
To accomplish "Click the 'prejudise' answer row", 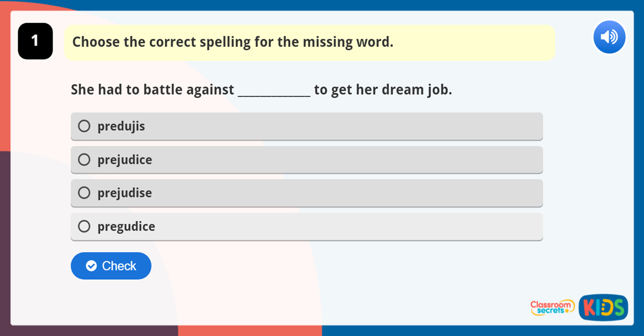I will coord(306,193).
